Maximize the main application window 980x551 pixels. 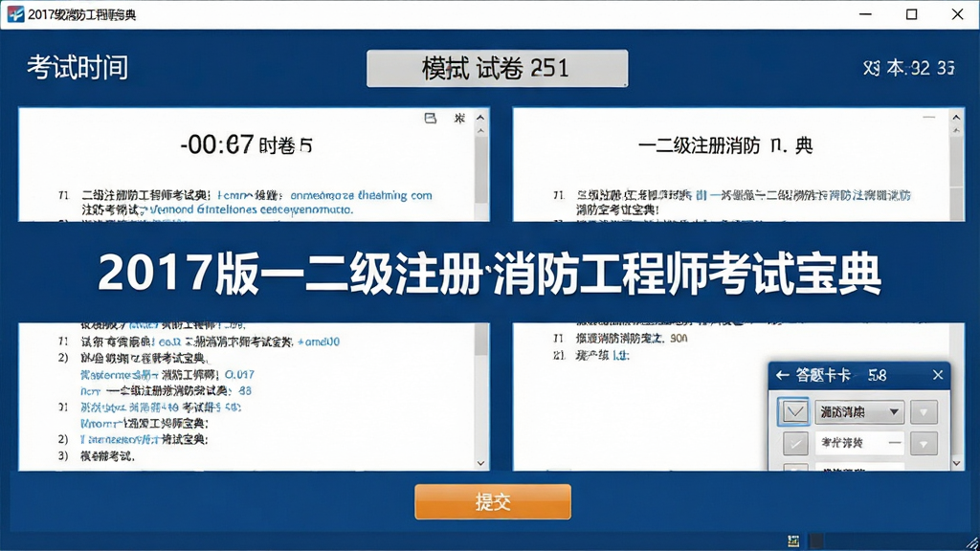pos(912,13)
